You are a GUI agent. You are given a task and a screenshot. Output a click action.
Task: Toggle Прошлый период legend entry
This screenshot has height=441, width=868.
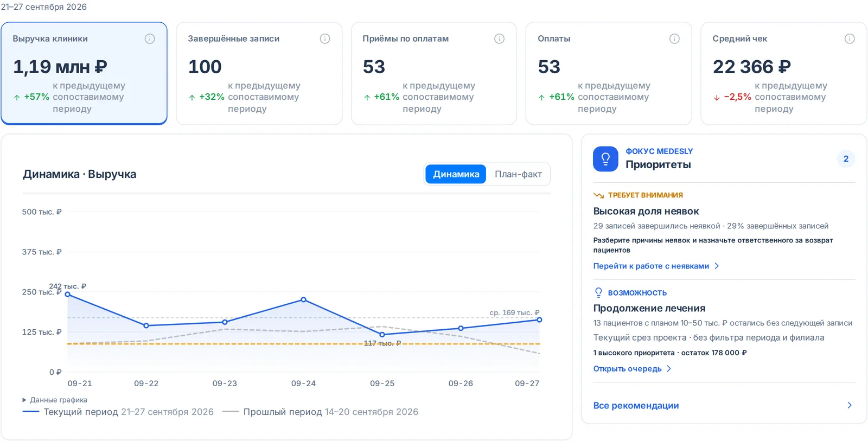click(321, 412)
